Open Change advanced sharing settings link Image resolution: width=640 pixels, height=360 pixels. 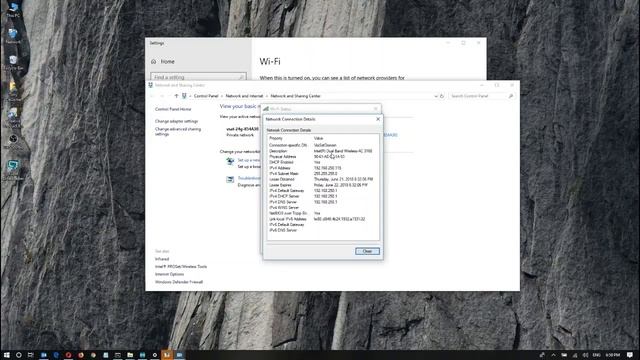point(178,131)
